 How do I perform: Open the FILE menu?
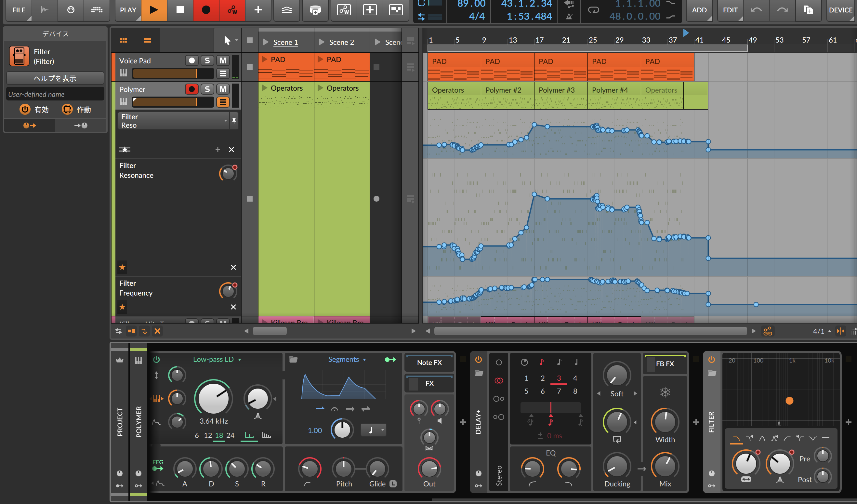(19, 10)
